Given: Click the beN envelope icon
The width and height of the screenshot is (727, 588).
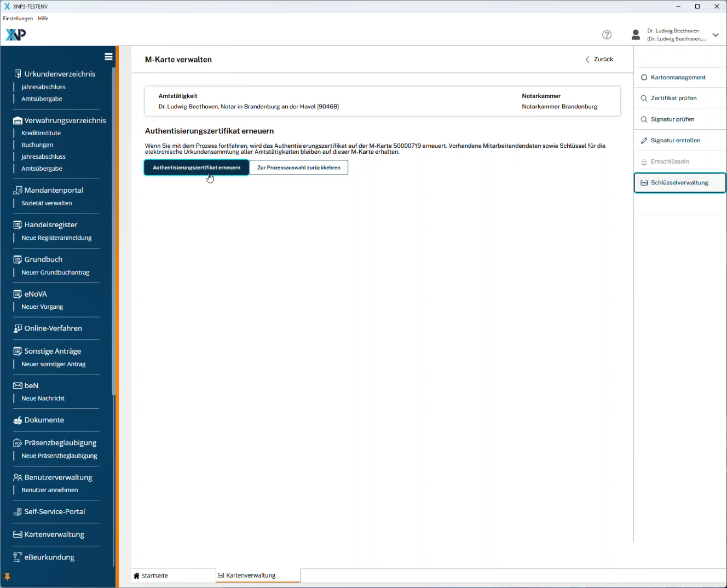Looking at the screenshot, I should [18, 385].
